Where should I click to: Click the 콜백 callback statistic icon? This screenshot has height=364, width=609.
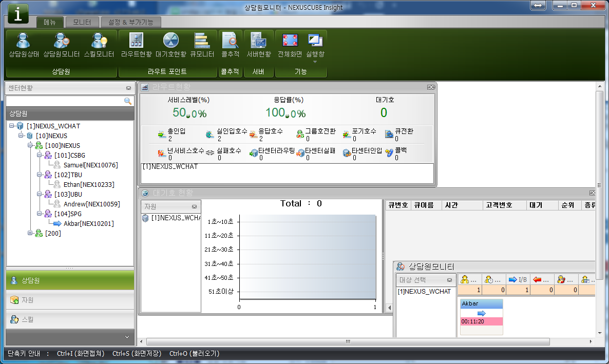(389, 154)
